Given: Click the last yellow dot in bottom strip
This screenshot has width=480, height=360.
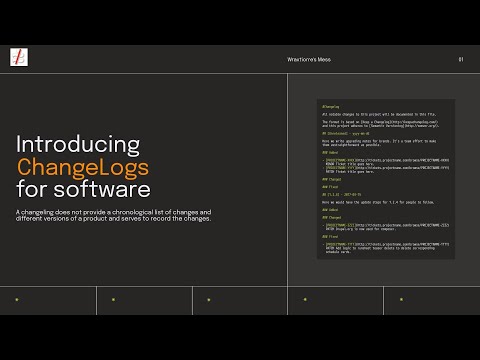Looking at the screenshot, I should click(401, 299).
